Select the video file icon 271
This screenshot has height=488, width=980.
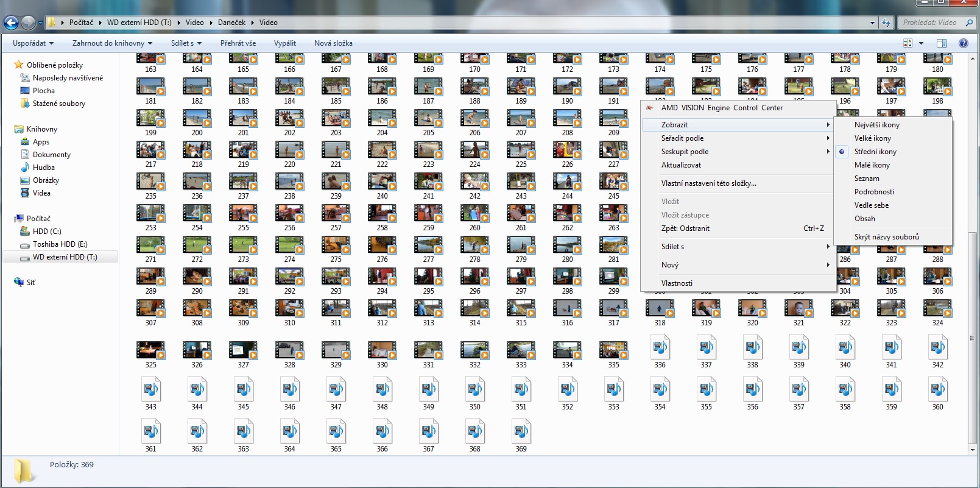150,245
